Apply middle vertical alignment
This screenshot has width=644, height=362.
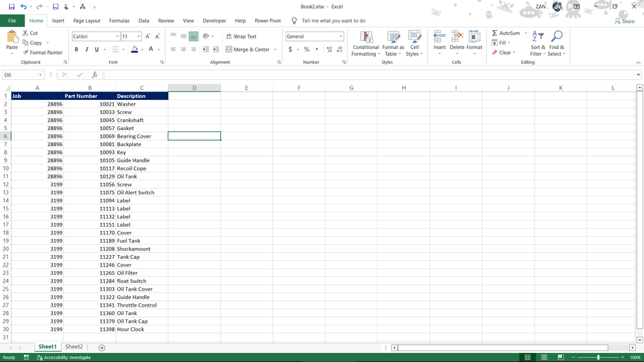183,36
